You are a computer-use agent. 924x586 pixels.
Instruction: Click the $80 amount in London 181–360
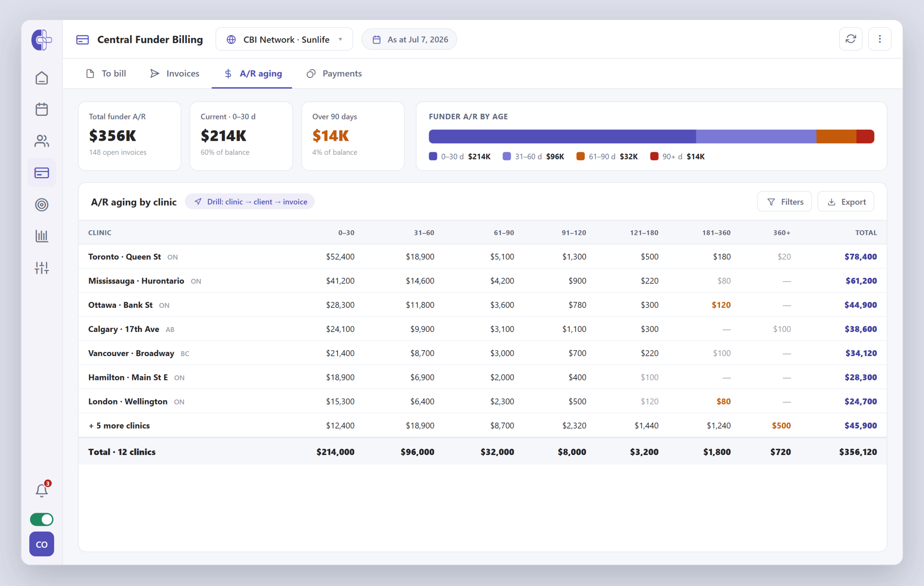[723, 402]
